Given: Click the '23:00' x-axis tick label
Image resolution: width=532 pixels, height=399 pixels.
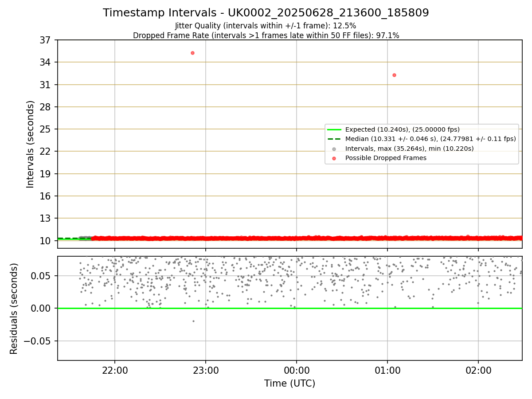Looking at the screenshot, I should click(206, 371).
